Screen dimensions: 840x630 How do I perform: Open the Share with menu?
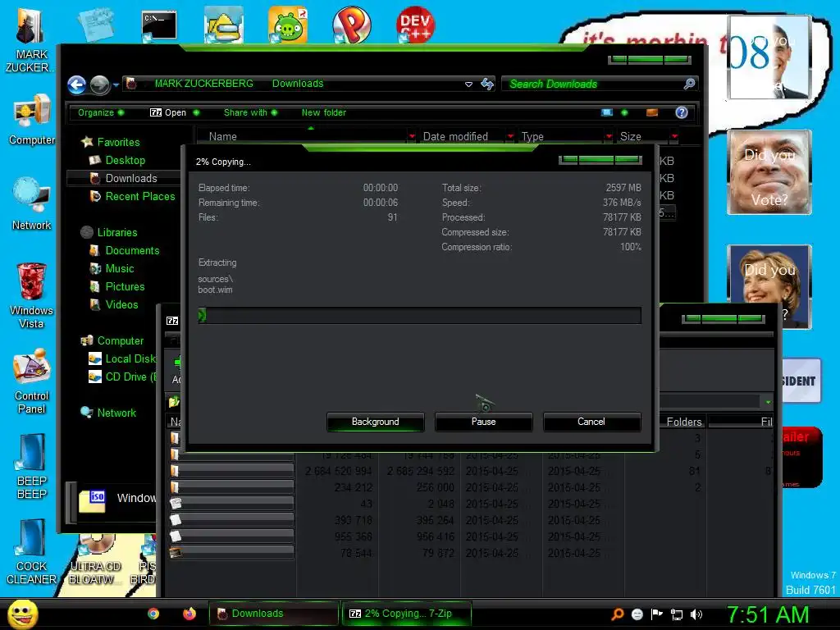(x=251, y=112)
